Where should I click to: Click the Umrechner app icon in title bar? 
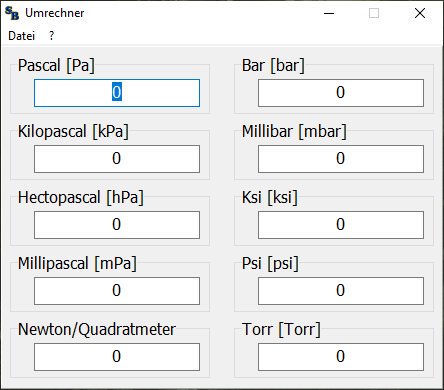12,13
